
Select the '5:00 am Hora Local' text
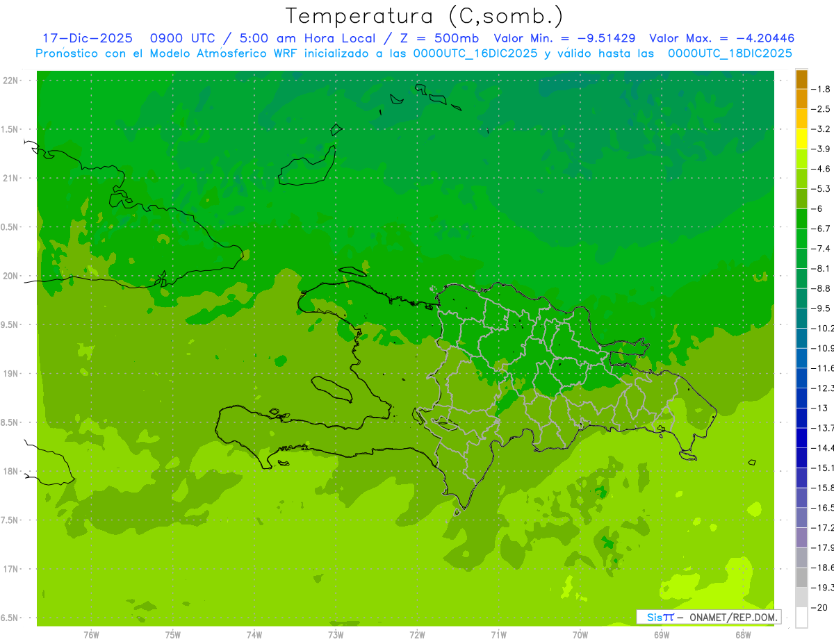coord(309,38)
